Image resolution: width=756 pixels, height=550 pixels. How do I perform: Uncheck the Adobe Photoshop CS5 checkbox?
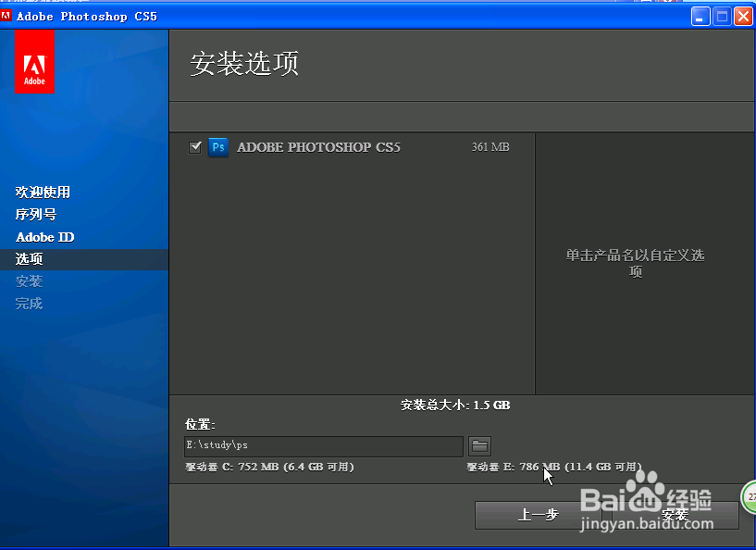coord(195,147)
